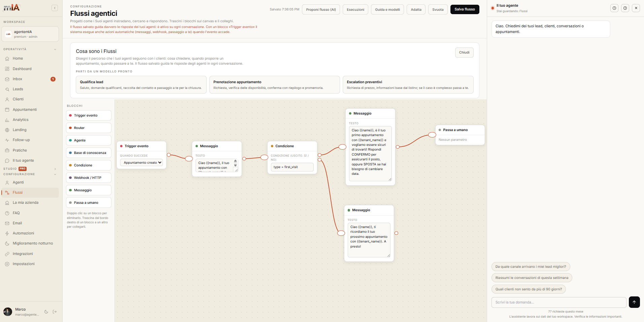Click the Salva flusso button
644x322 pixels.
tap(465, 9)
